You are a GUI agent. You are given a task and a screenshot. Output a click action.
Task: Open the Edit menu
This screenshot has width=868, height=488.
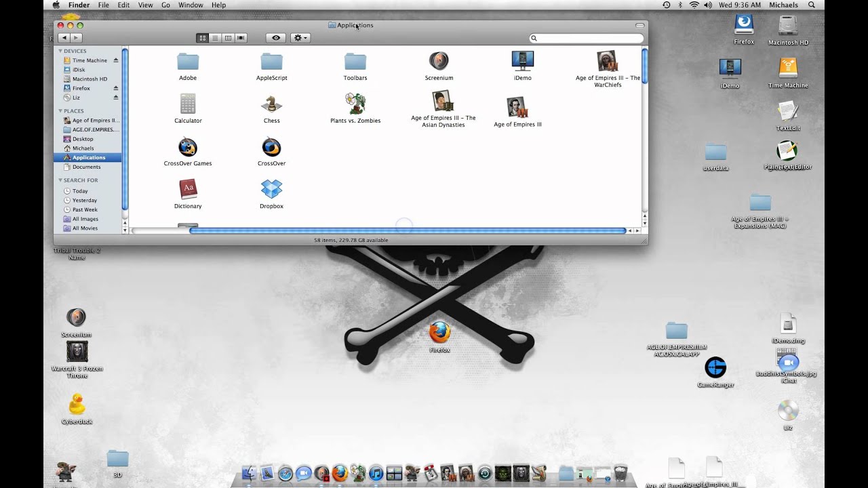coord(123,5)
